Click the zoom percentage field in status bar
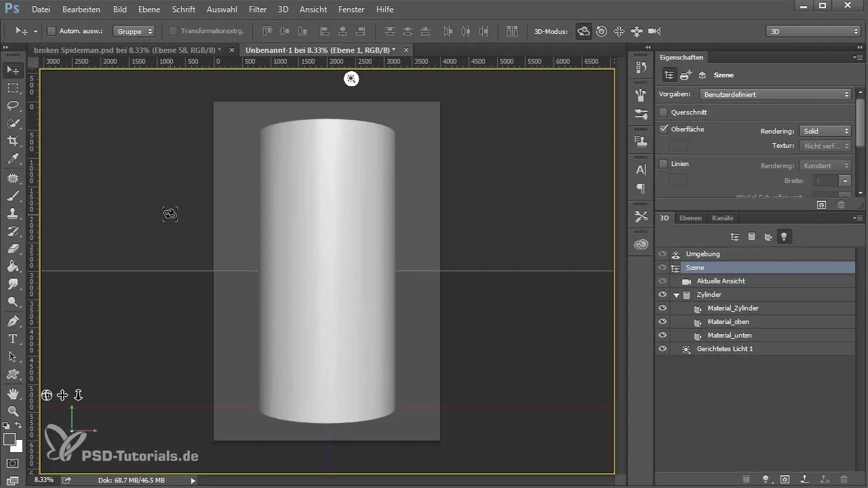The width and height of the screenshot is (868, 488). (x=42, y=480)
